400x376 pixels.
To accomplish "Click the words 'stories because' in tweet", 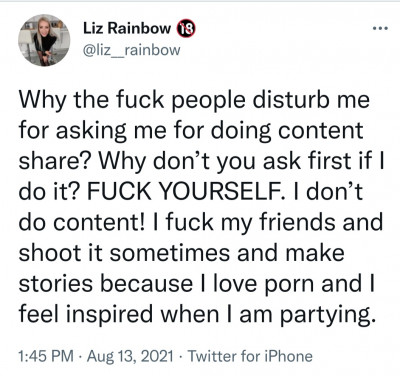I will [105, 283].
